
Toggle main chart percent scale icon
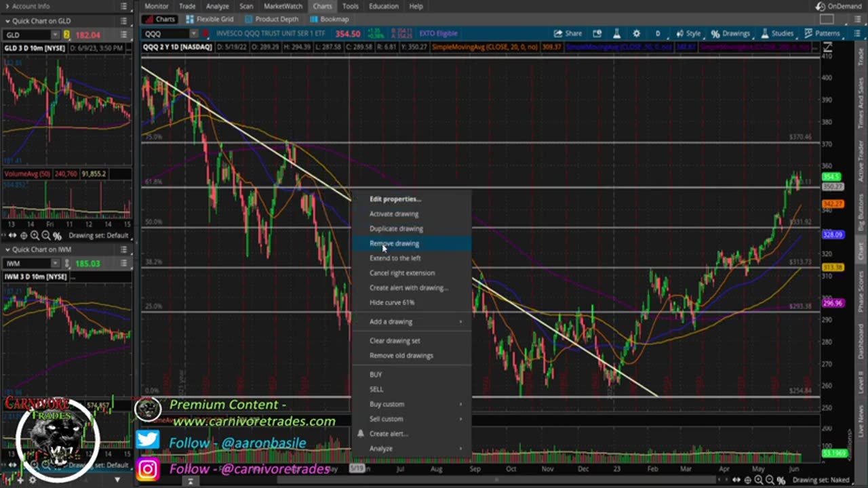(781, 481)
